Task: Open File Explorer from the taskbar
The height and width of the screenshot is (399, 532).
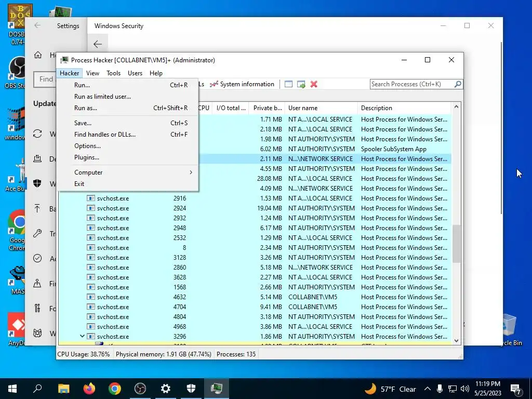Action: pos(64,389)
